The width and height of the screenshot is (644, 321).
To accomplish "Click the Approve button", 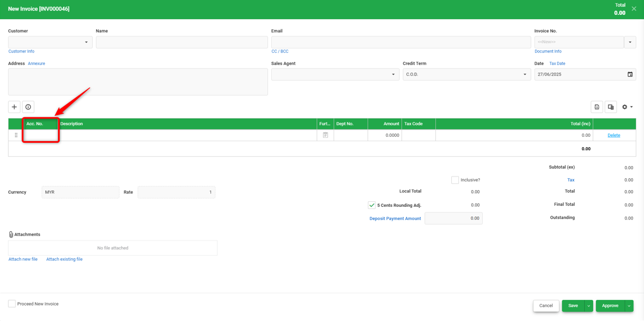I will coord(610,306).
